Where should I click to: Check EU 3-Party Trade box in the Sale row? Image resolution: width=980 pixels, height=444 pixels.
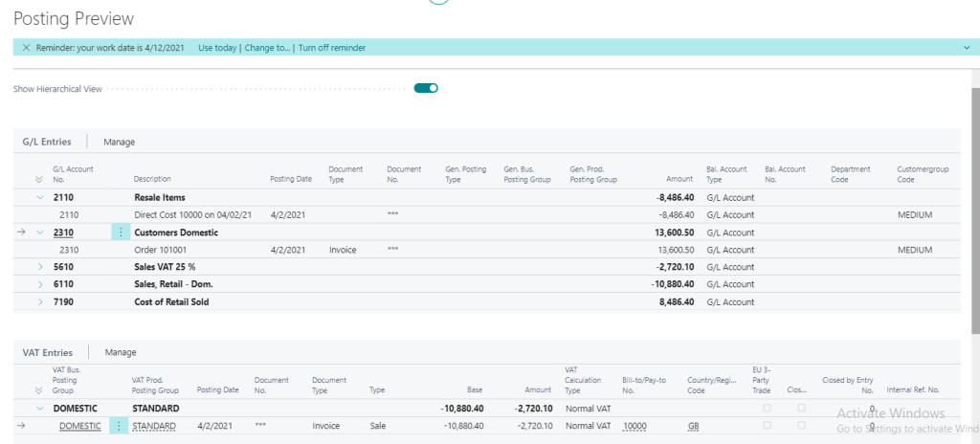pos(766,426)
